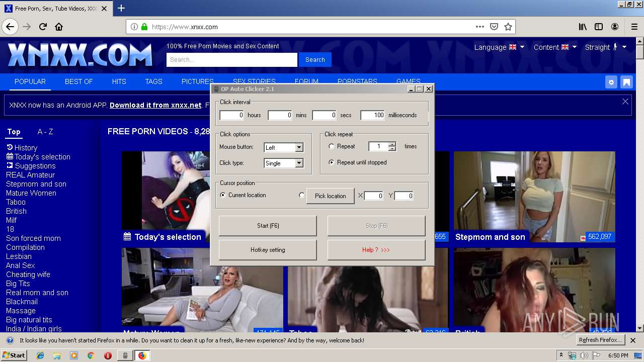Open the HITS tab
The width and height of the screenshot is (644, 362).
tap(119, 81)
